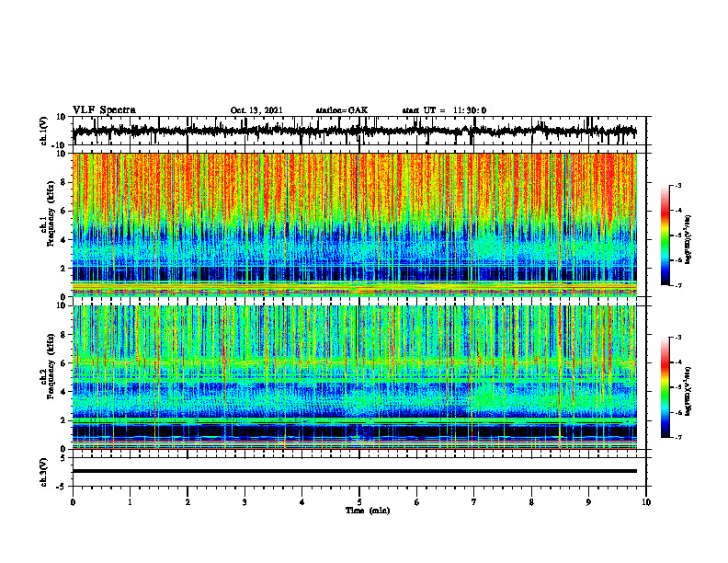Viewport: 728px width, 563px height.
Task: Click the "8" kHz tick of ch.1 spectrogram
Action: (64, 182)
